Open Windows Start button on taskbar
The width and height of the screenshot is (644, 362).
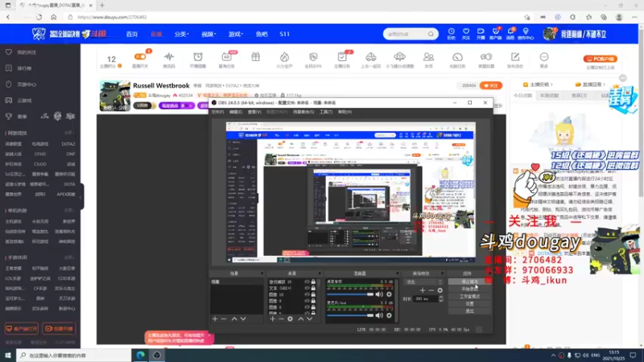[8, 355]
